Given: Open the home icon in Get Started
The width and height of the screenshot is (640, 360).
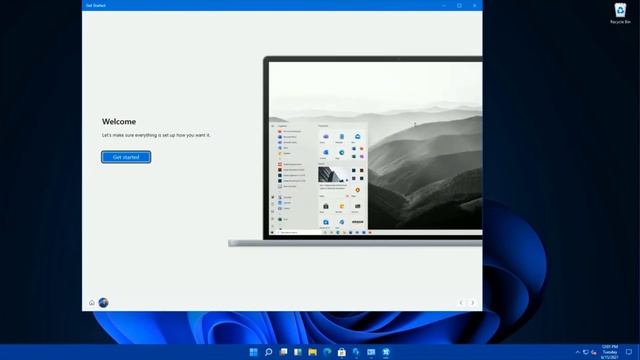Looking at the screenshot, I should coord(92,303).
